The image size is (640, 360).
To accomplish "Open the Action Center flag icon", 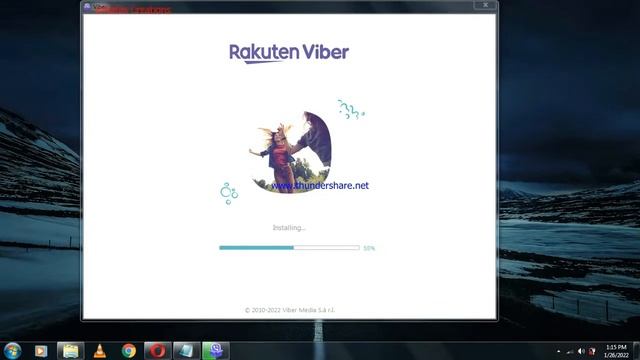I will [592, 351].
